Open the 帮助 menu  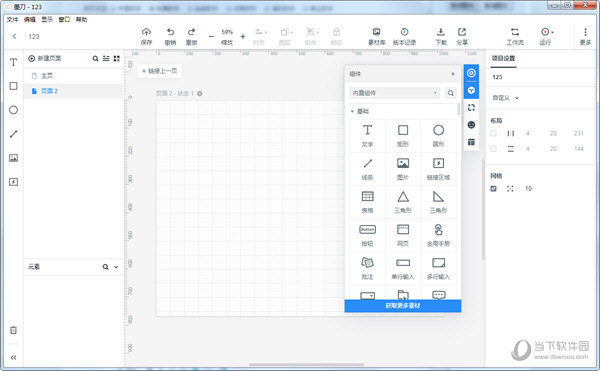[82, 20]
